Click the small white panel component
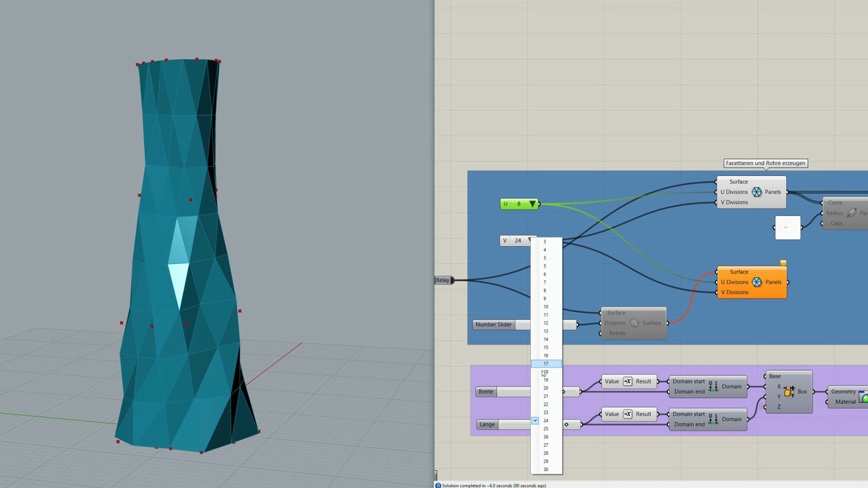 click(787, 227)
